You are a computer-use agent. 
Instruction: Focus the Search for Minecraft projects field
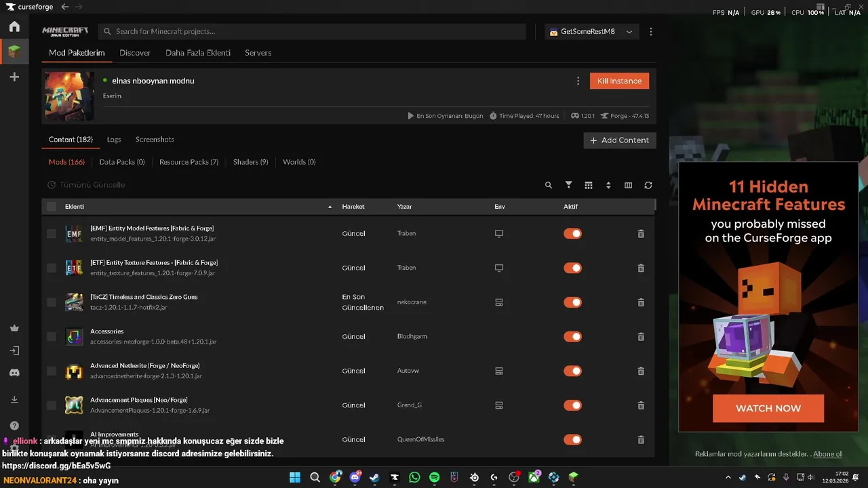pyautogui.click(x=312, y=32)
